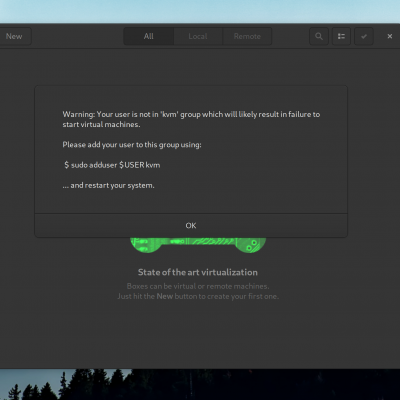Click '... and restart your system.' text

[x=108, y=185]
